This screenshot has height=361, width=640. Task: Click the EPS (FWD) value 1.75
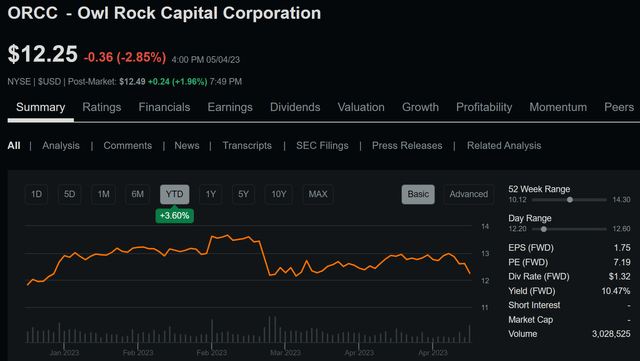point(622,248)
